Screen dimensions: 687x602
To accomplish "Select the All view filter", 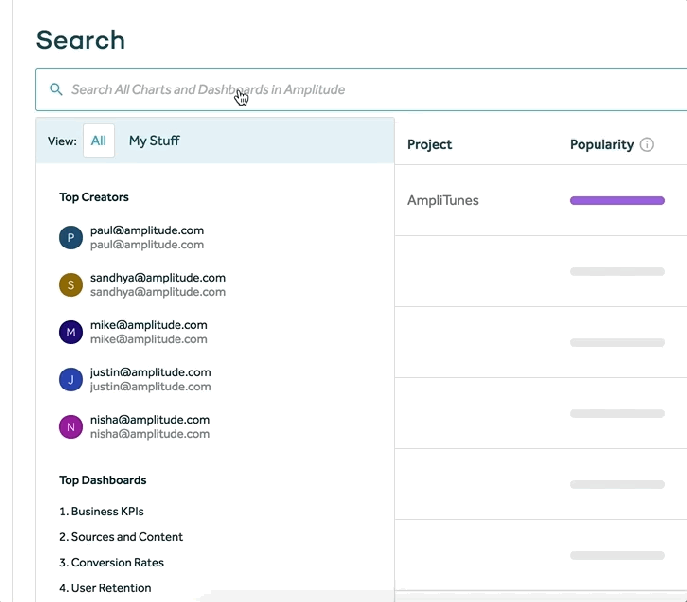I will tap(98, 141).
